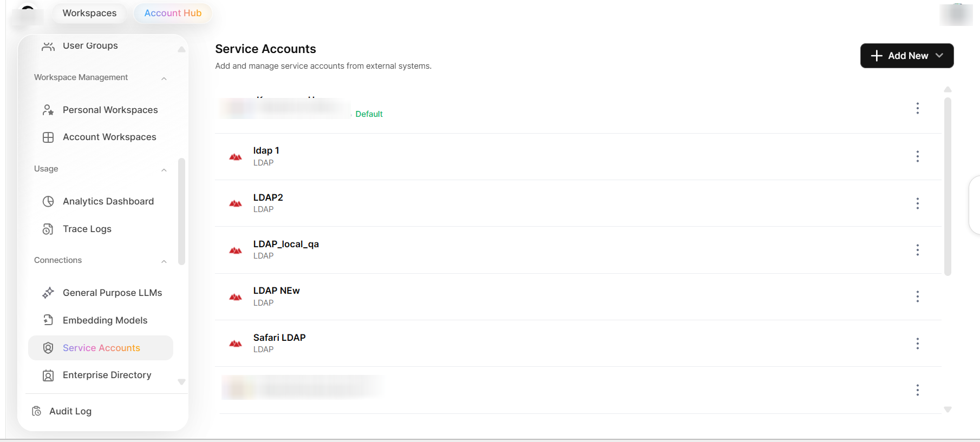Collapse the Workspace Management section

[x=164, y=78]
